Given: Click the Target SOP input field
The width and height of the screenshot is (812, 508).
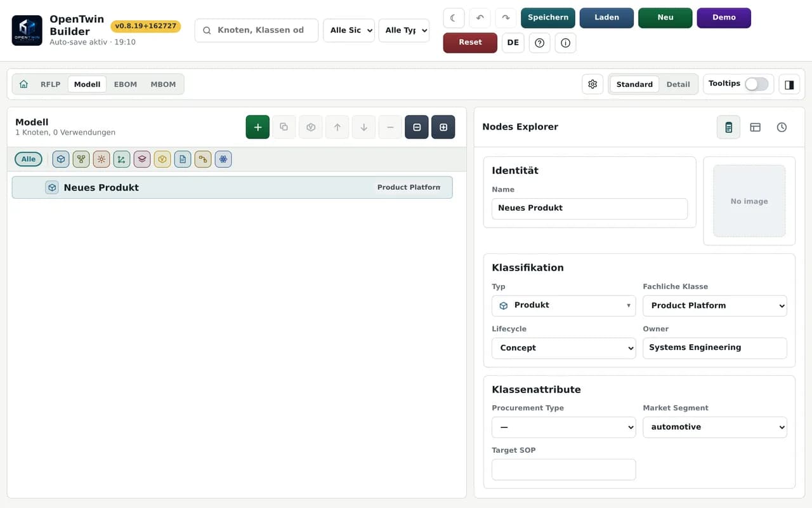Looking at the screenshot, I should pos(564,470).
